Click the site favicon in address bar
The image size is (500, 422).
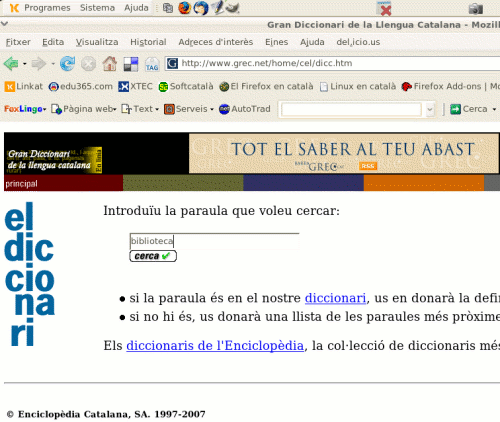point(172,63)
